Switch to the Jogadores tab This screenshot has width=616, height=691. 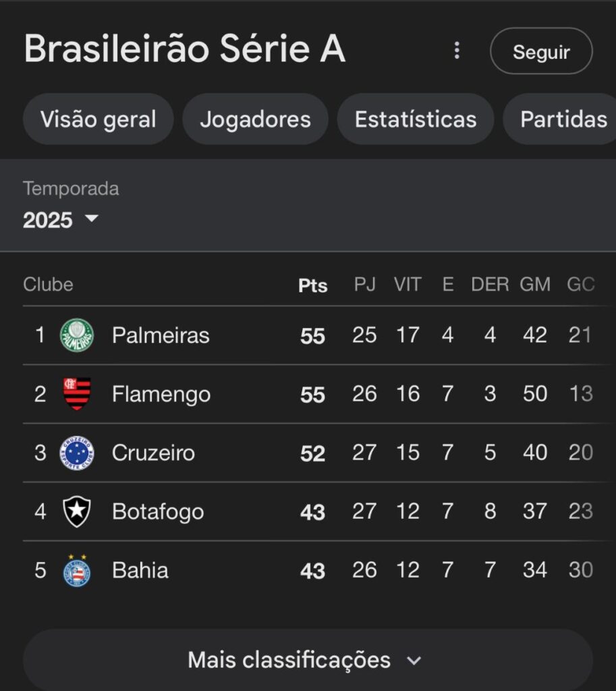[255, 119]
